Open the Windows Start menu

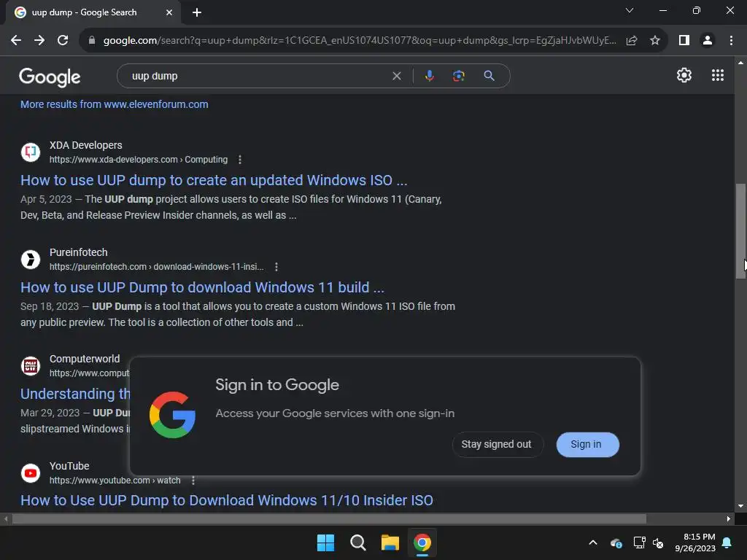point(326,542)
